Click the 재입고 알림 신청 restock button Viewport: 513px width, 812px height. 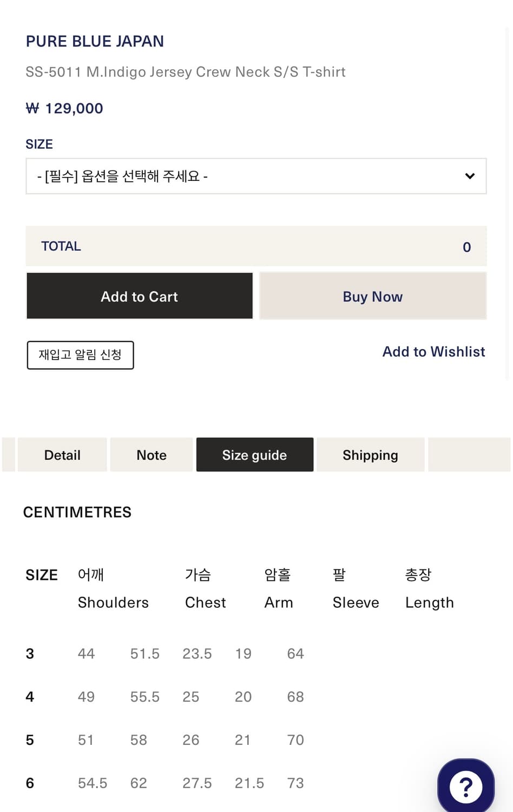(80, 355)
